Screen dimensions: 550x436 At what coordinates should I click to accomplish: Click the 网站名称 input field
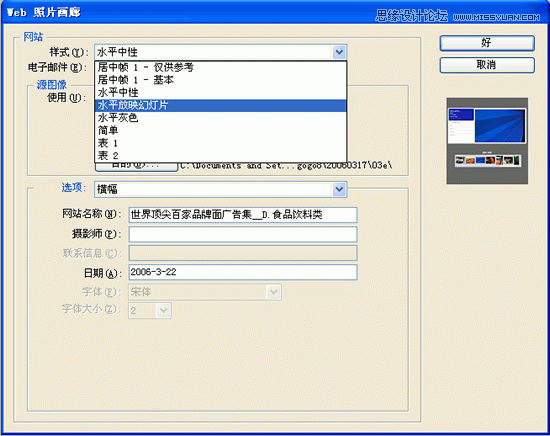coord(243,215)
